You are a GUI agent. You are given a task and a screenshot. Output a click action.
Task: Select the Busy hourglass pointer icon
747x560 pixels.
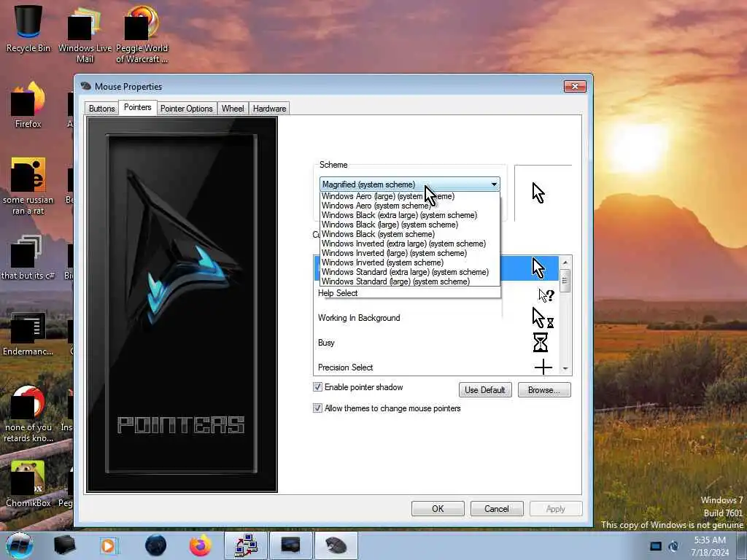click(x=541, y=343)
